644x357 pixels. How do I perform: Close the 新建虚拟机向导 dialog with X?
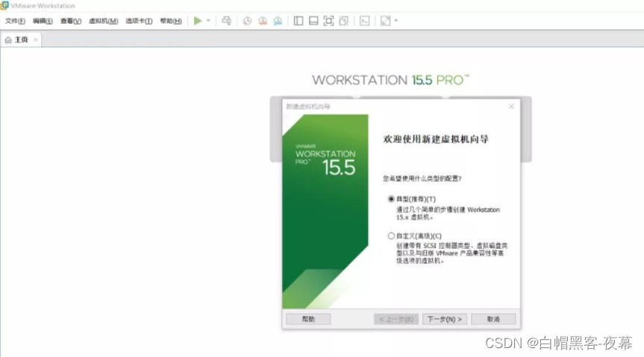pyautogui.click(x=511, y=107)
